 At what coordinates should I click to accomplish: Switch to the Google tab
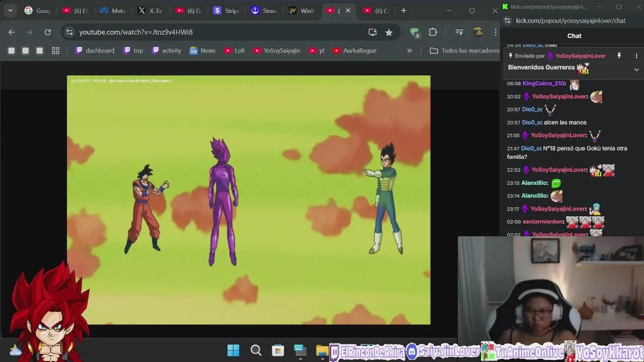[x=38, y=11]
